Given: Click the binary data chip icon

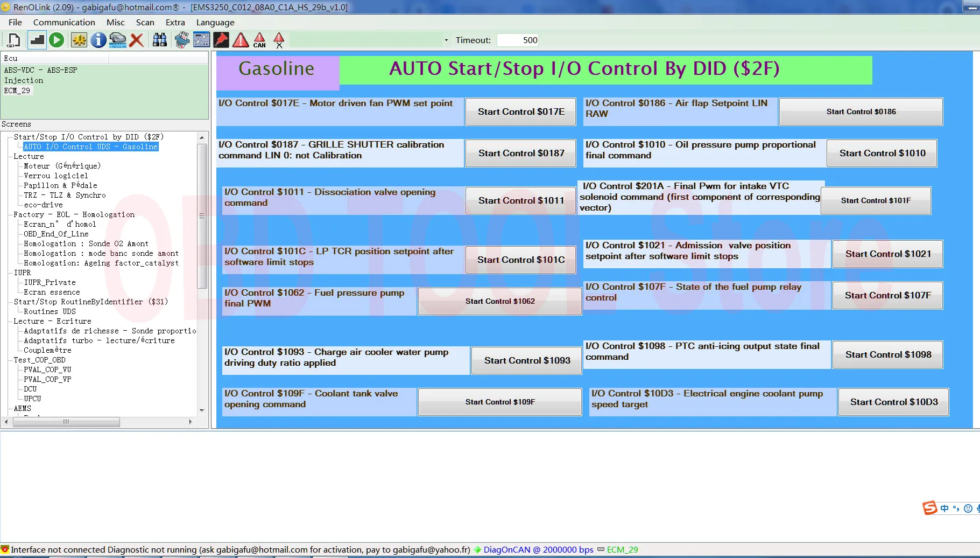Looking at the screenshot, I should point(182,40).
